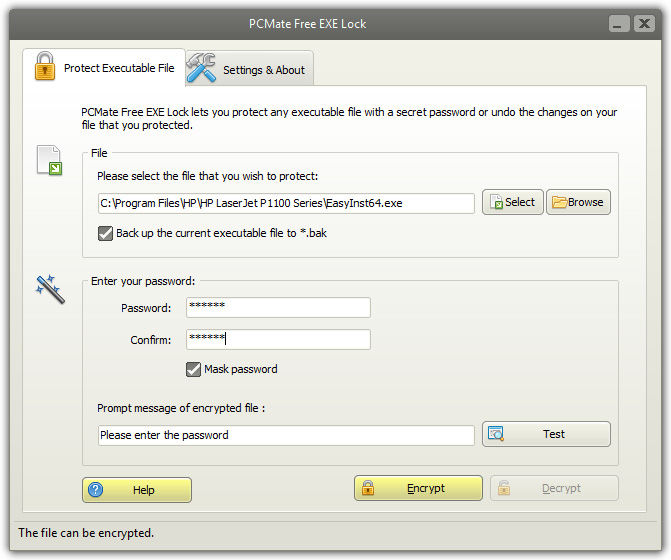Image resolution: width=671 pixels, height=560 pixels.
Task: Disable backup to *.bak checkbox
Action: click(106, 233)
